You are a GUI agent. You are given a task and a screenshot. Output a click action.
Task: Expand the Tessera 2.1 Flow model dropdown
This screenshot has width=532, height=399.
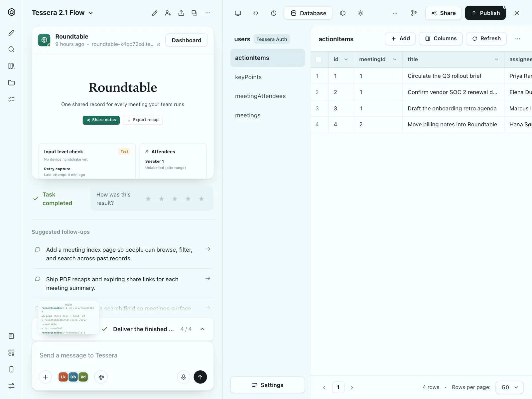coord(63,13)
